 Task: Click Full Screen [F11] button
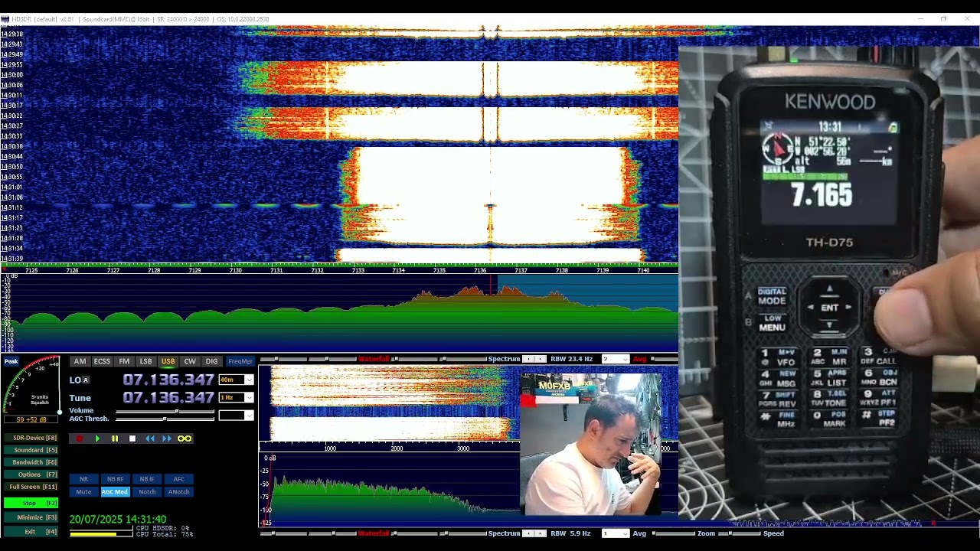click(x=31, y=487)
